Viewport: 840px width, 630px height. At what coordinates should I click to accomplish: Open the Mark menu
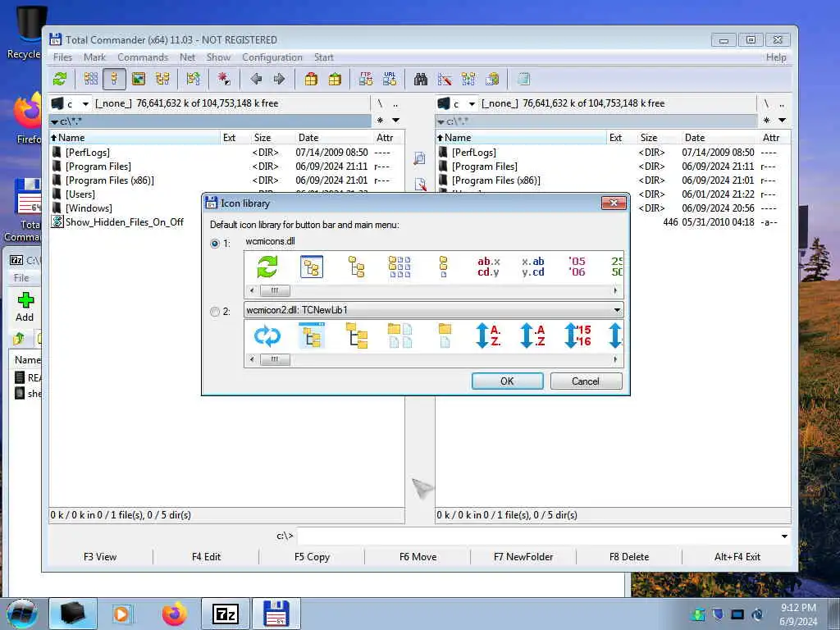(x=95, y=57)
